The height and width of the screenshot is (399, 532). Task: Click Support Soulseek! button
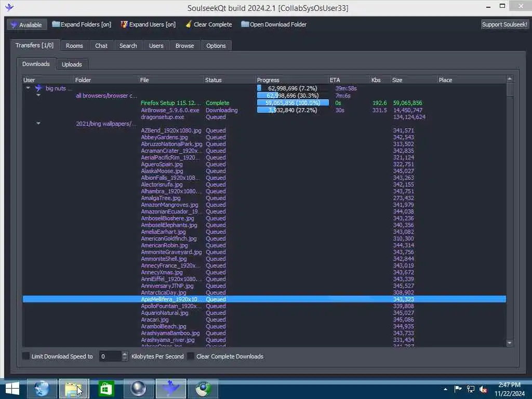click(504, 24)
